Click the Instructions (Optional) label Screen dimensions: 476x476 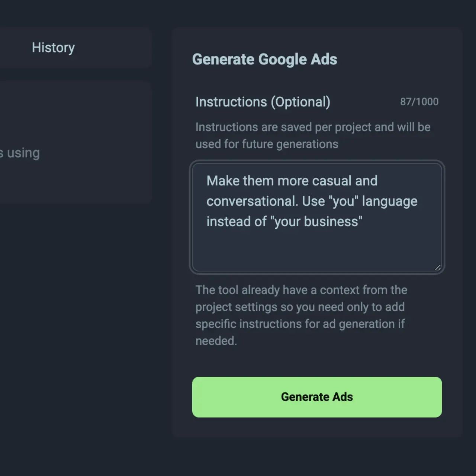click(x=263, y=102)
